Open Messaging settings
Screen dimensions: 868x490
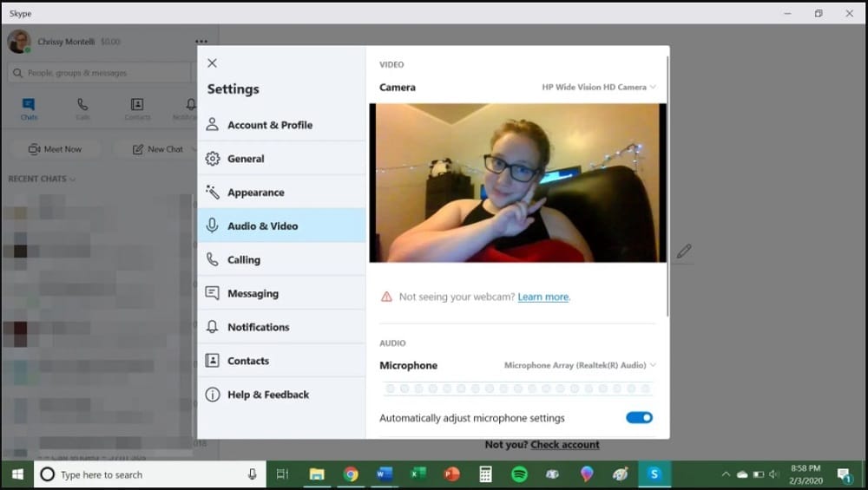281,293
